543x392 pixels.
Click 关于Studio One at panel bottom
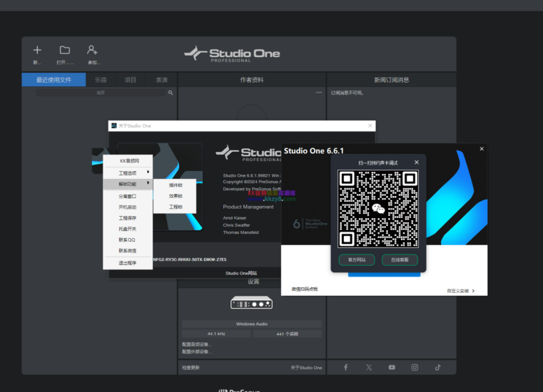coord(306,368)
